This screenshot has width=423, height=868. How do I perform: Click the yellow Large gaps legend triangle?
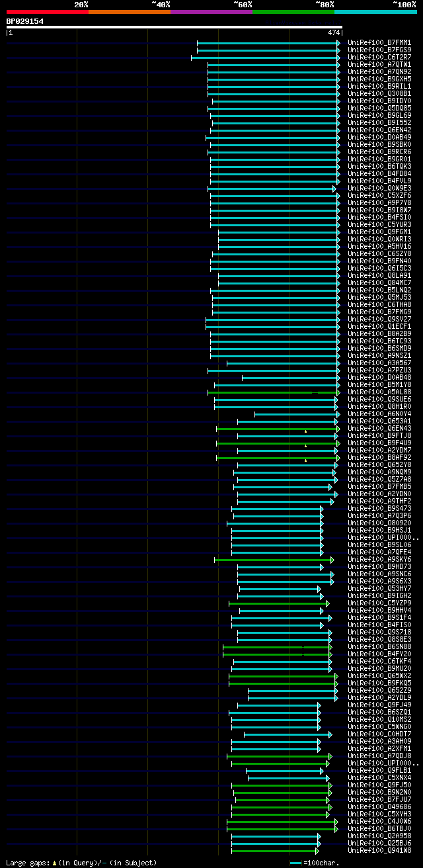(x=54, y=863)
